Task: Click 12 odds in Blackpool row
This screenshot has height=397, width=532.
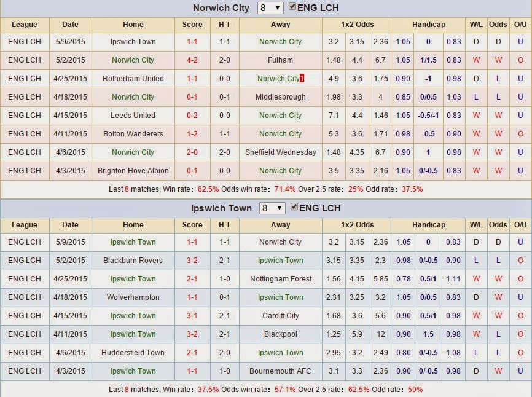Action: click(380, 334)
